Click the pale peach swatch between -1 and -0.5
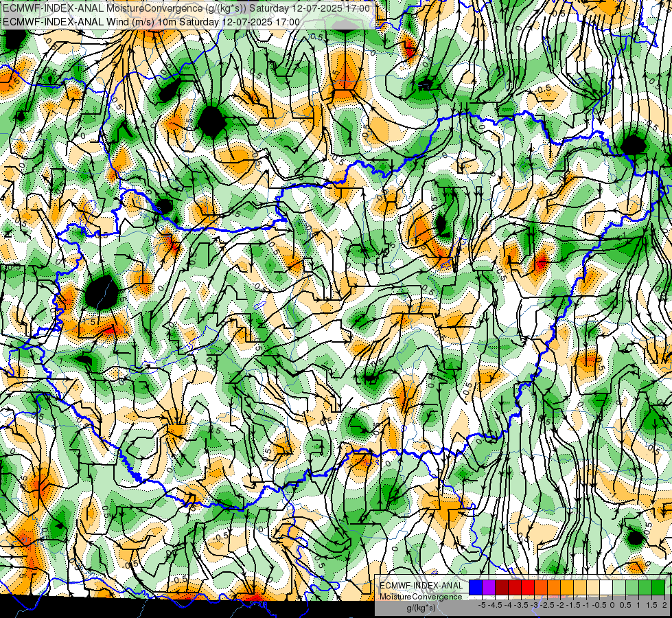Viewport: 672px width, 618px height. coord(593,587)
